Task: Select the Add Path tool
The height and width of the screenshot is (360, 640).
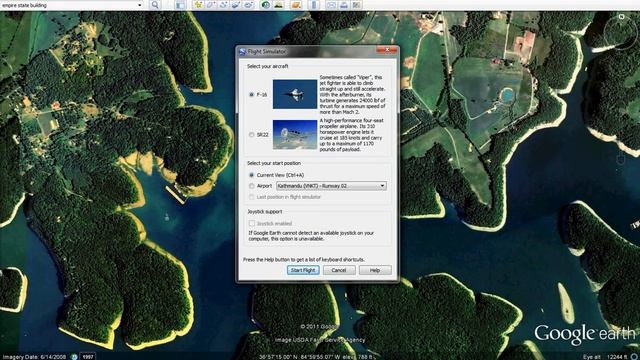Action: [x=223, y=5]
